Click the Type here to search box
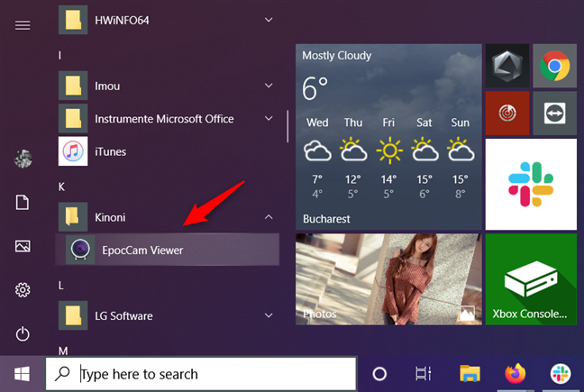This screenshot has width=584, height=392. tap(201, 374)
